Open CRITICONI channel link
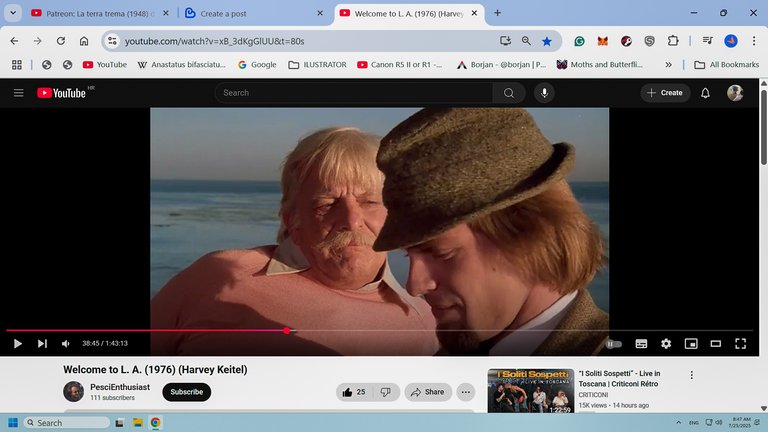 click(x=593, y=395)
